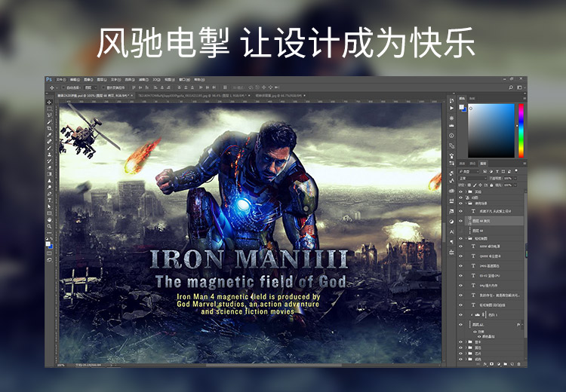The height and width of the screenshot is (392, 566).
Task: Open collapsed Info panel icon
Action: 451,136
